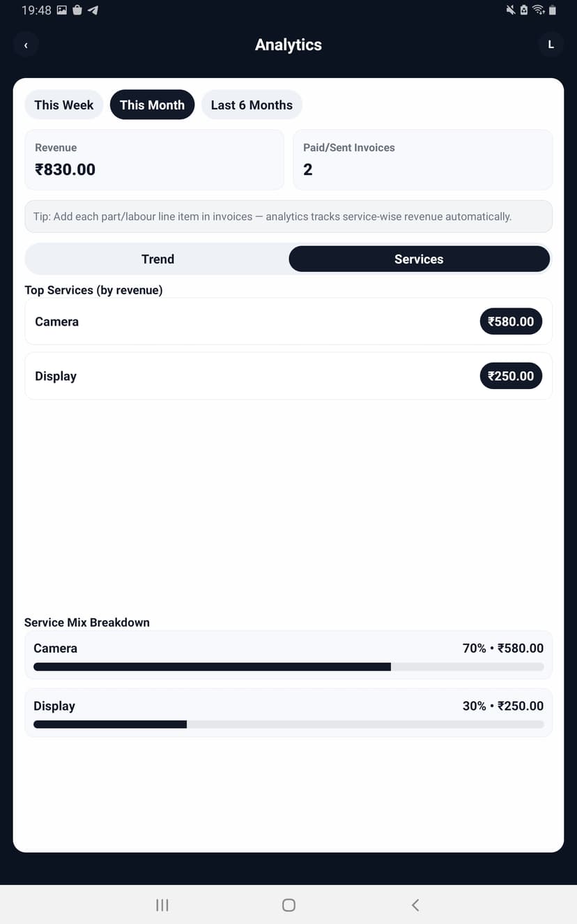Viewport: 577px width, 924px height.
Task: Open the Revenue summary card
Action: coord(154,160)
